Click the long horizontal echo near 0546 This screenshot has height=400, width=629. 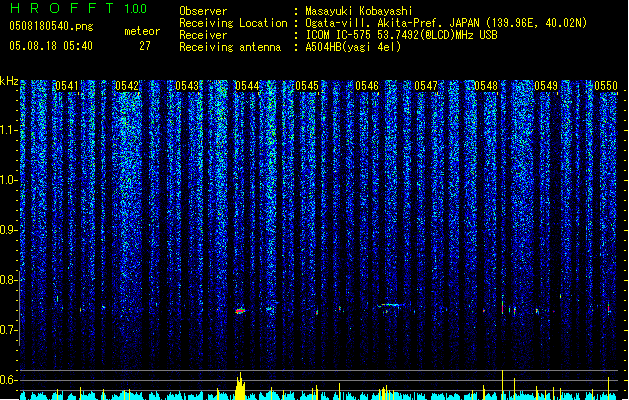tap(389, 305)
